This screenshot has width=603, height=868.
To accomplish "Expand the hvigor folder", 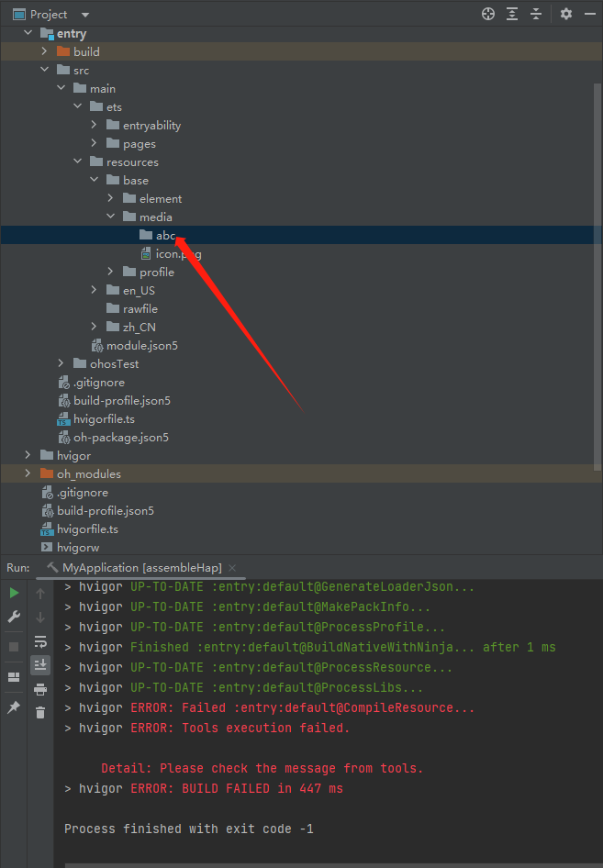I will point(28,455).
